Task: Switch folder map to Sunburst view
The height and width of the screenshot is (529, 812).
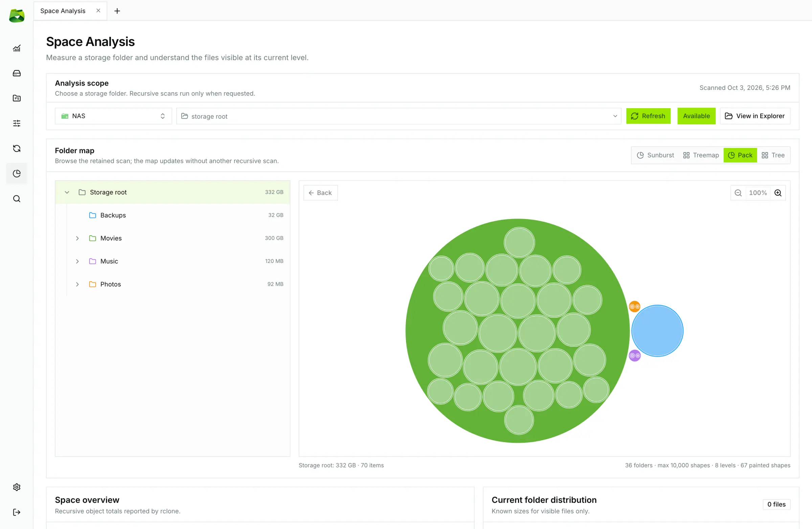Action: 655,155
